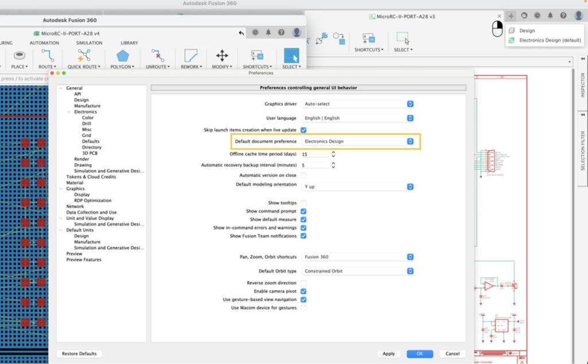Click the Offline cache time period field
Screen dimensions: 588x364
316,154
